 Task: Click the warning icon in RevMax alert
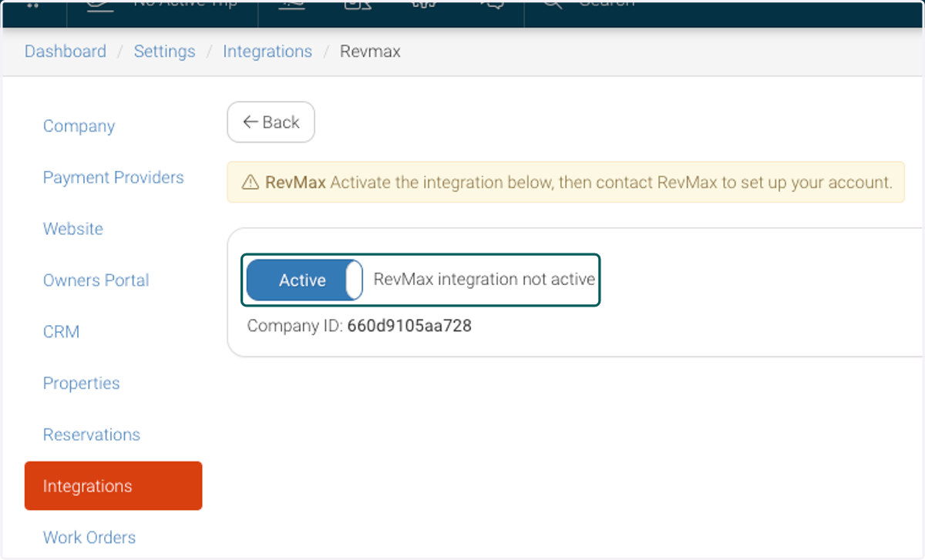[x=251, y=183]
